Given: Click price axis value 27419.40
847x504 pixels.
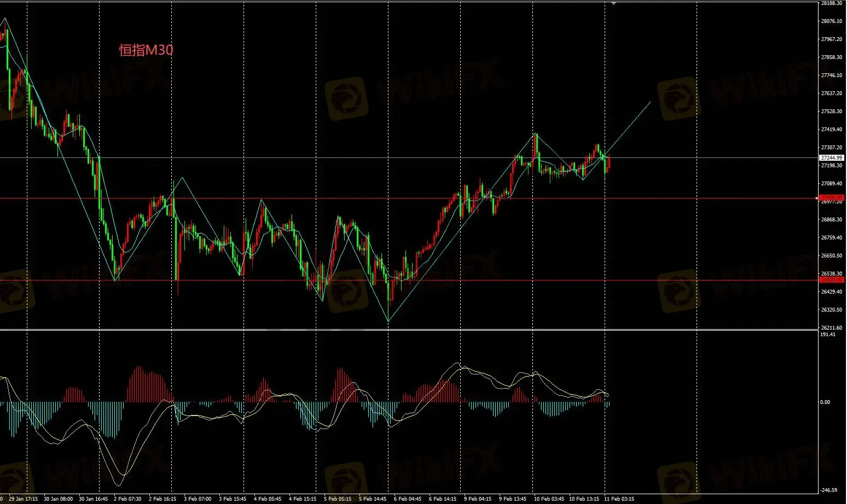Looking at the screenshot, I should 832,130.
